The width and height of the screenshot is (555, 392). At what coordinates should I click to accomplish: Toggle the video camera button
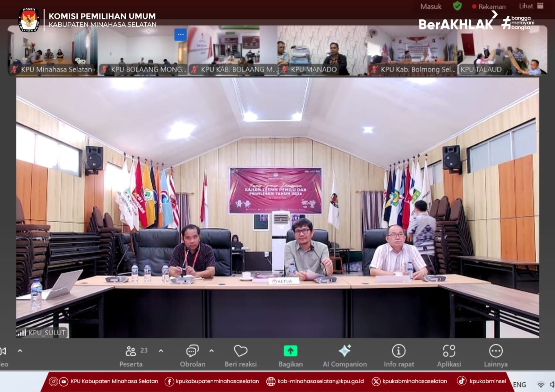(x=3, y=351)
